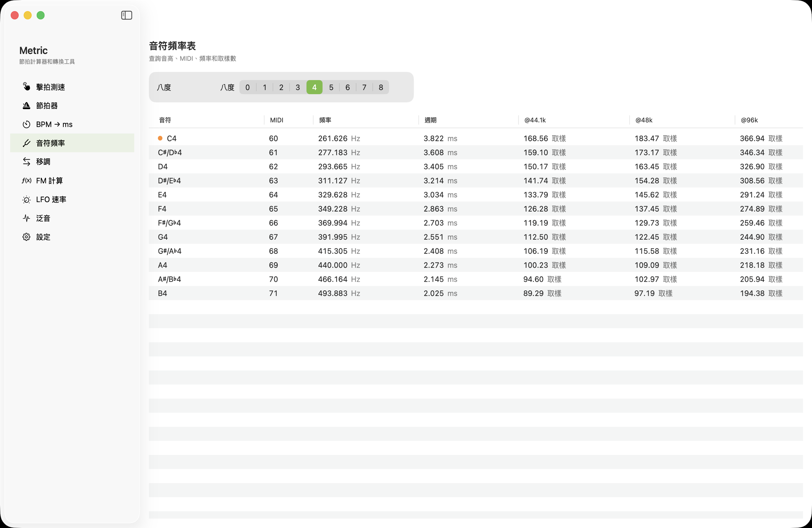Click the 頻率 column header

pos(366,120)
